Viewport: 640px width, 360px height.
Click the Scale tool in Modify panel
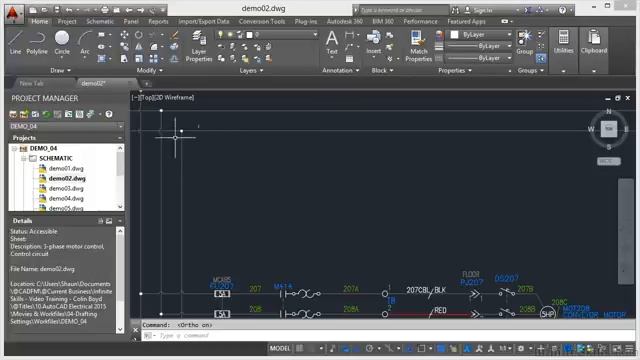tap(139, 59)
